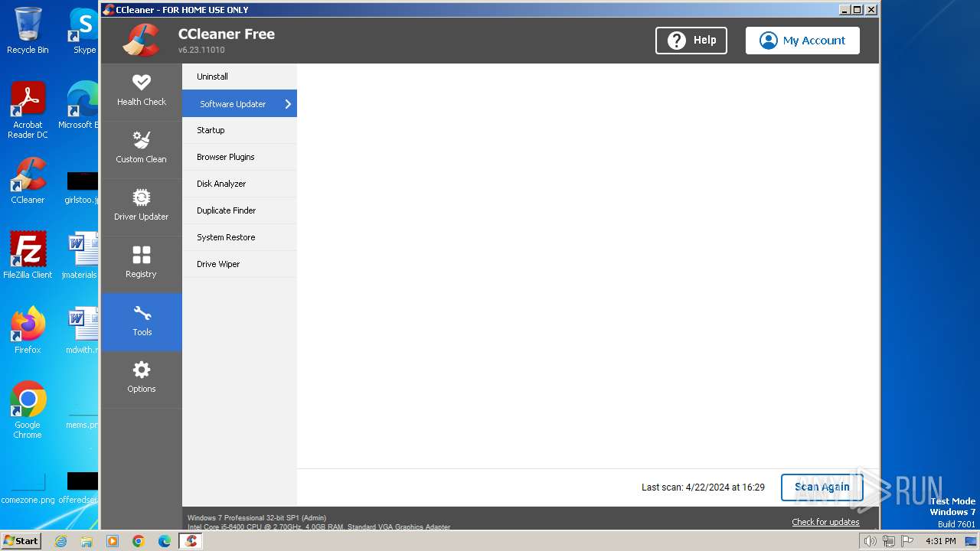Open the Startup tool
The width and height of the screenshot is (980, 551).
240,130
